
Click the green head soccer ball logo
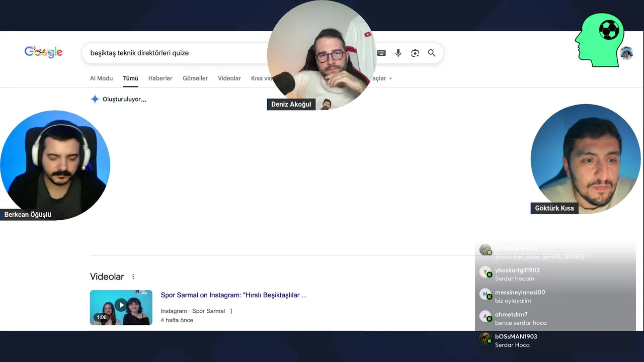[x=600, y=40]
